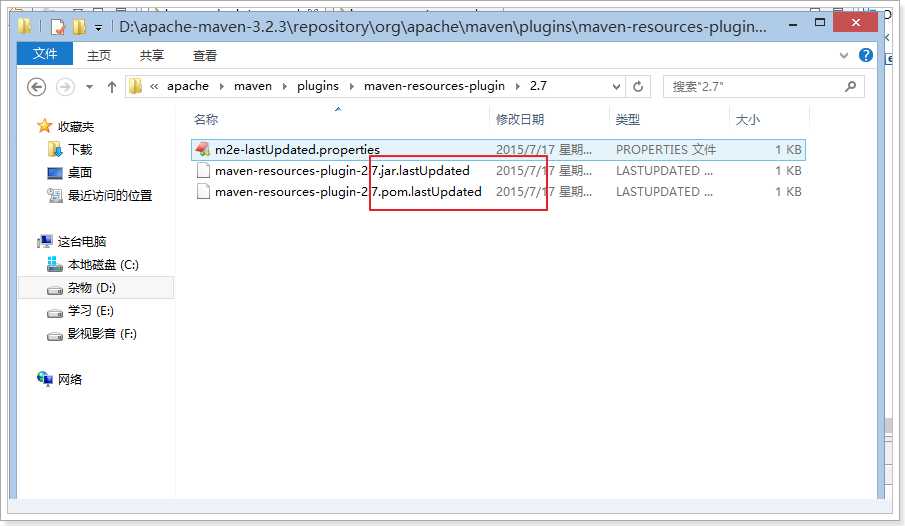
Task: Click the quick access properties icon
Action: coord(58,27)
